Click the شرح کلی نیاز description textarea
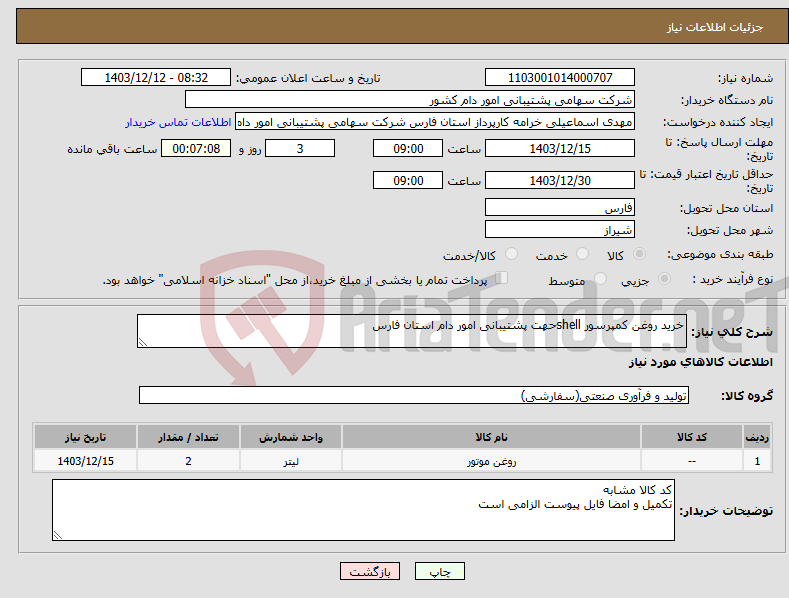 (x=412, y=331)
